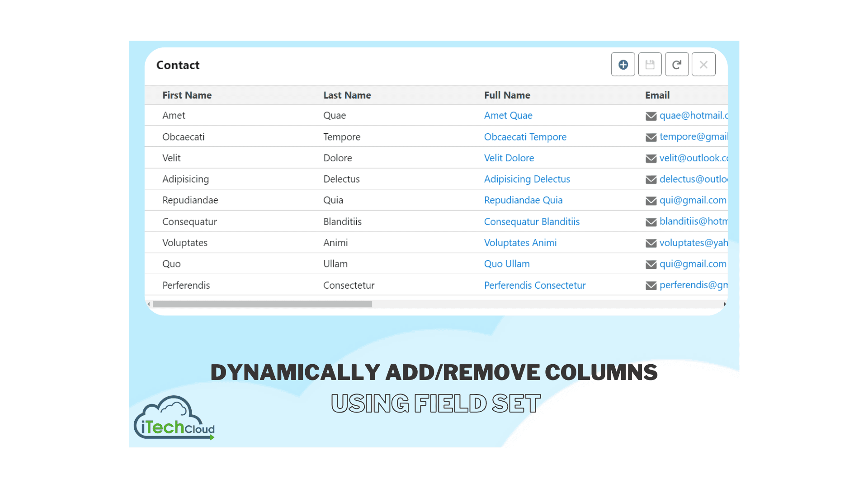Select the 'Perferendis' first name cell

pos(186,286)
